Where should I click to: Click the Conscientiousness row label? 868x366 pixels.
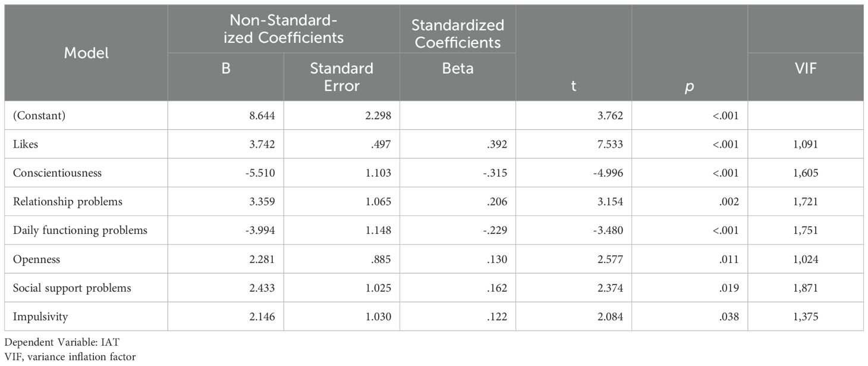pyautogui.click(x=58, y=173)
